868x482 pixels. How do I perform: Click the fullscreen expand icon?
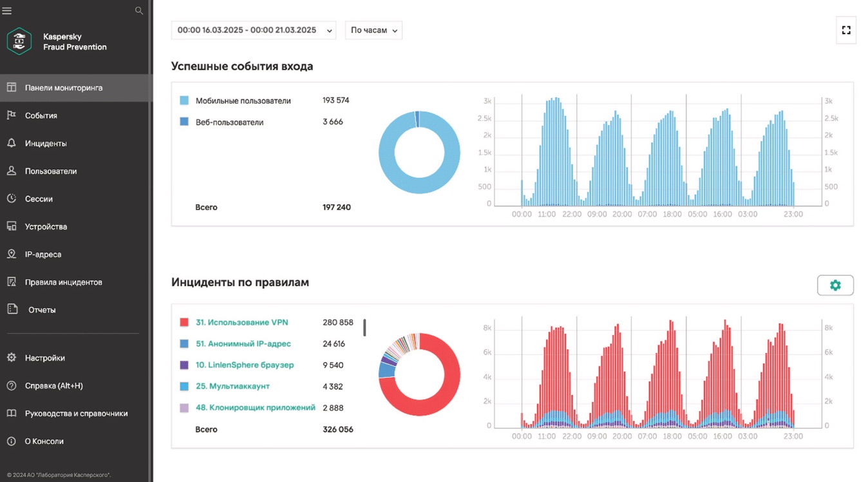coord(846,30)
